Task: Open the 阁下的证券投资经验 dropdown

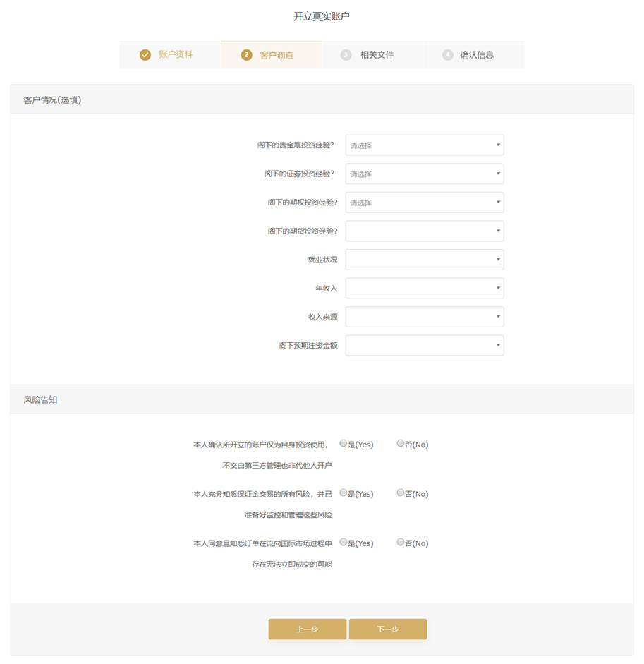Action: tap(423, 174)
